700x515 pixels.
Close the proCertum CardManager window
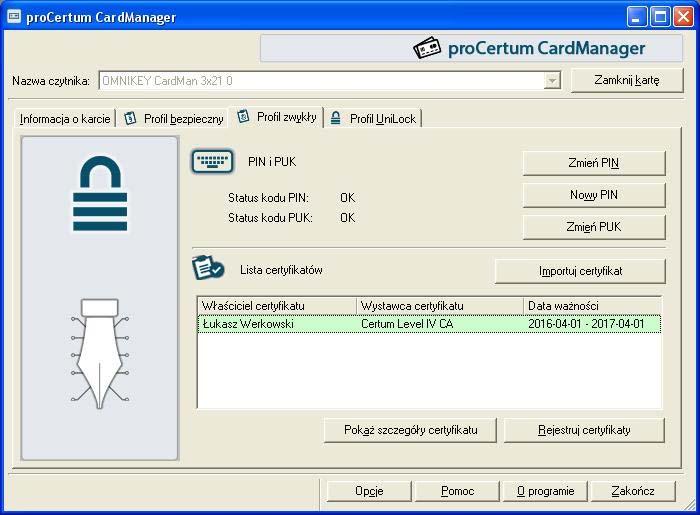coord(683,17)
